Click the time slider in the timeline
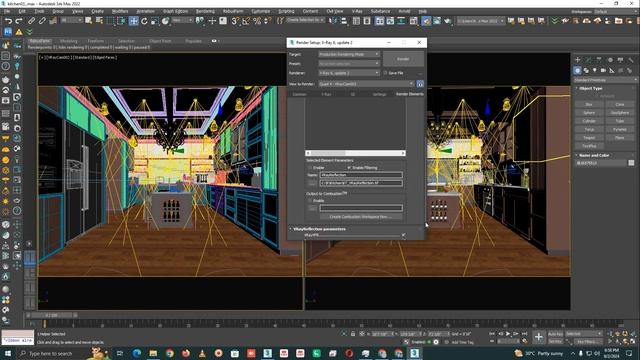Image resolution: width=640 pixels, height=360 pixels. click(x=51, y=315)
